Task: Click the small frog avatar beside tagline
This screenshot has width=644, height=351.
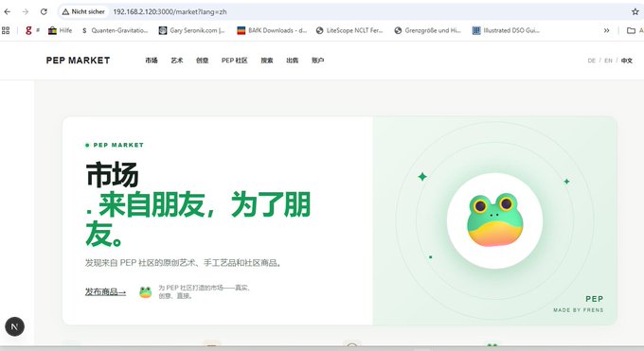Action: (x=146, y=292)
